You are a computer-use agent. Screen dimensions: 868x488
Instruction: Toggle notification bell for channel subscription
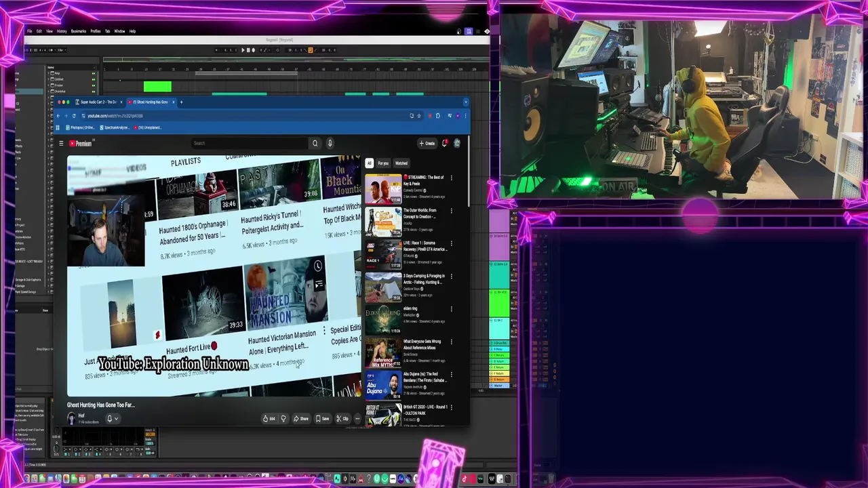tap(112, 419)
